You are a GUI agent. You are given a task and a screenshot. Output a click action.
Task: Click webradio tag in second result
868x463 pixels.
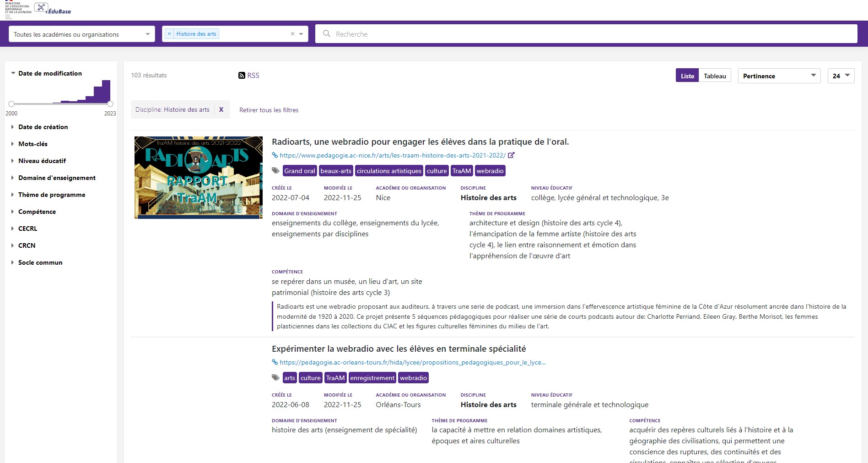pyautogui.click(x=413, y=378)
